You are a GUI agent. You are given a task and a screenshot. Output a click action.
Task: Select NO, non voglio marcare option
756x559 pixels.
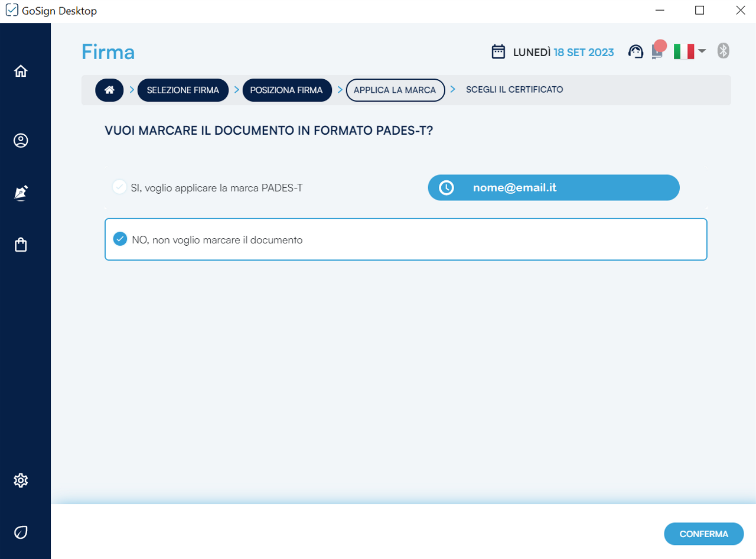pos(120,239)
